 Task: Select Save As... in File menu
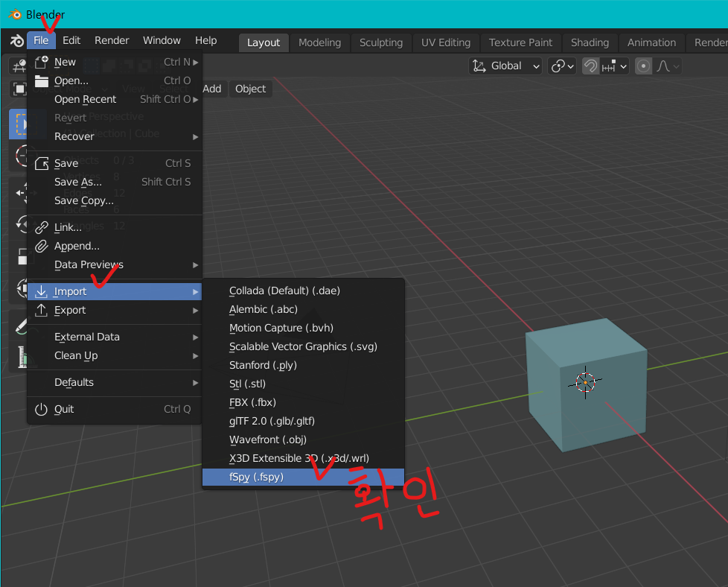click(115, 183)
